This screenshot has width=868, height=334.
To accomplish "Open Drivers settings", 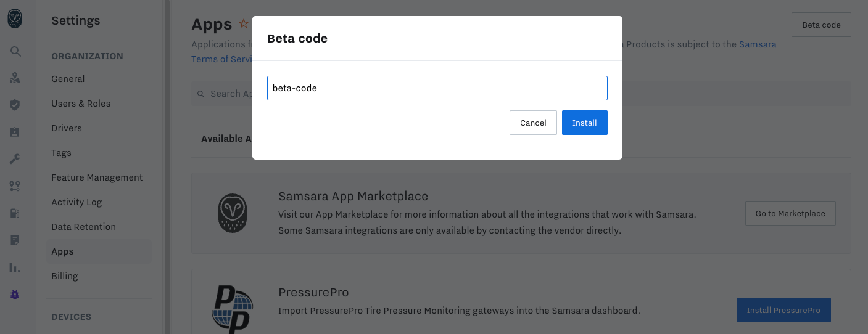I will pyautogui.click(x=67, y=128).
